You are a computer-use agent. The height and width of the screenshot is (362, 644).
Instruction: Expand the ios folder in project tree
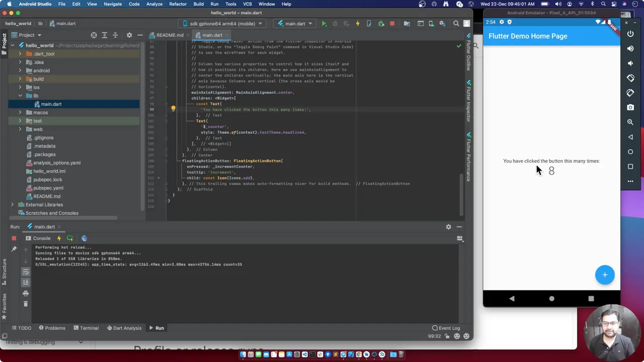20,87
